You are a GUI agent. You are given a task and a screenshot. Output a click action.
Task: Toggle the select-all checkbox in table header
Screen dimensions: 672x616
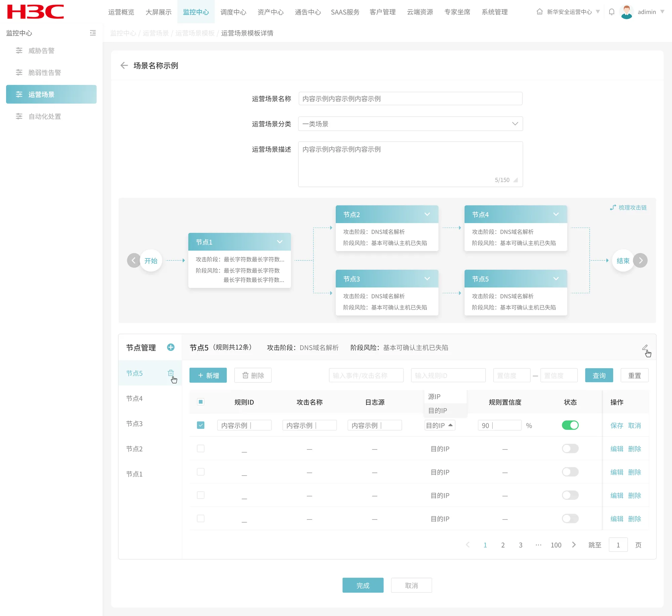pos(201,402)
